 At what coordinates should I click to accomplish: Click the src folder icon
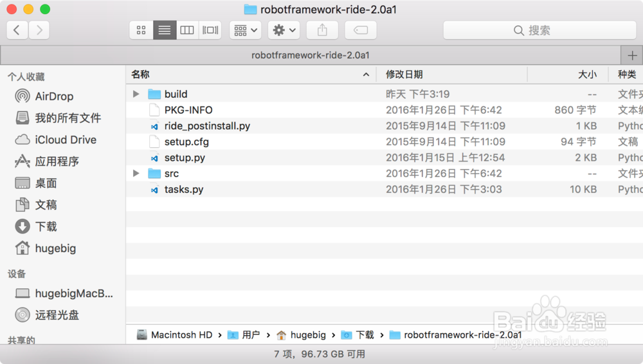(x=154, y=174)
